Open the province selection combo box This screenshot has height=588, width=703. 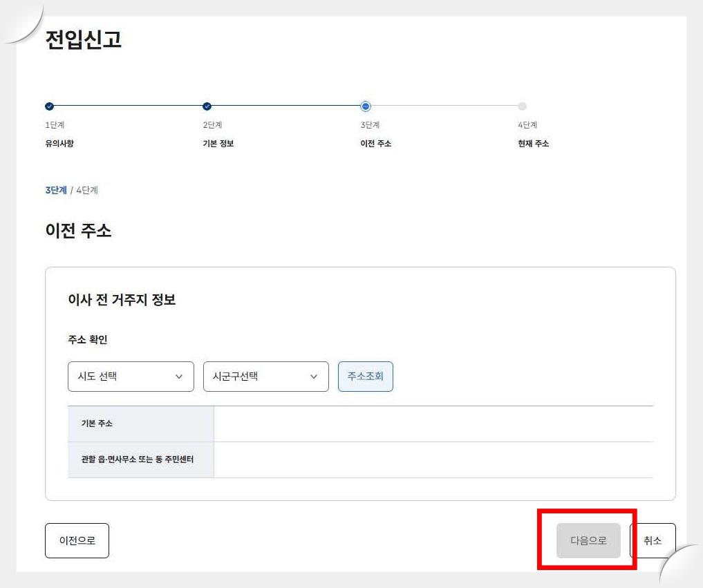131,377
